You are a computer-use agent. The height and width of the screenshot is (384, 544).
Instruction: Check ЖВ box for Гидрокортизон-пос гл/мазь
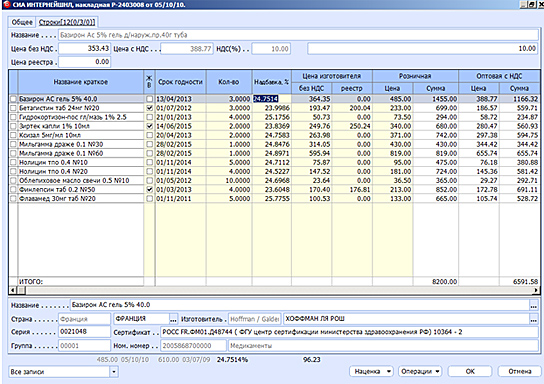coord(149,117)
